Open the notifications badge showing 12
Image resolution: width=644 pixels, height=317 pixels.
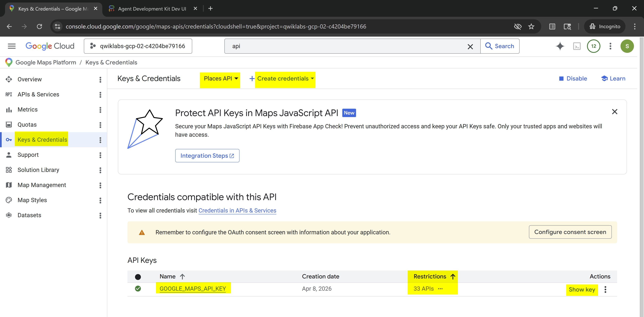(x=594, y=46)
